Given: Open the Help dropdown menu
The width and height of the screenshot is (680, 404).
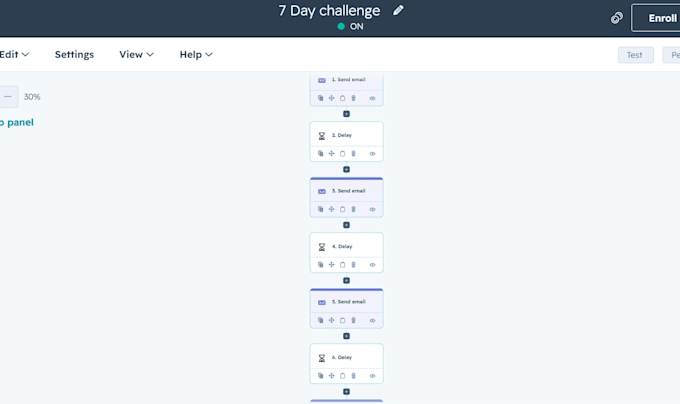Looking at the screenshot, I should pyautogui.click(x=196, y=55).
